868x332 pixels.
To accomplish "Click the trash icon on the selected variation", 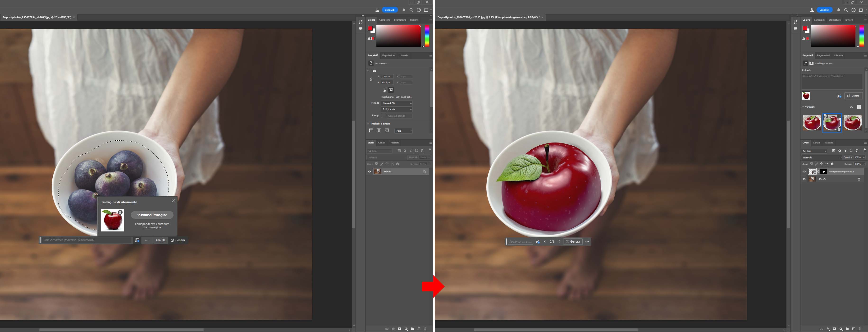I will pyautogui.click(x=839, y=129).
